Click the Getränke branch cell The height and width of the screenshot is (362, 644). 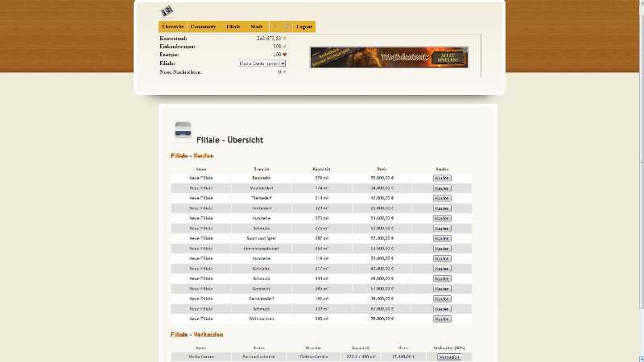261,269
